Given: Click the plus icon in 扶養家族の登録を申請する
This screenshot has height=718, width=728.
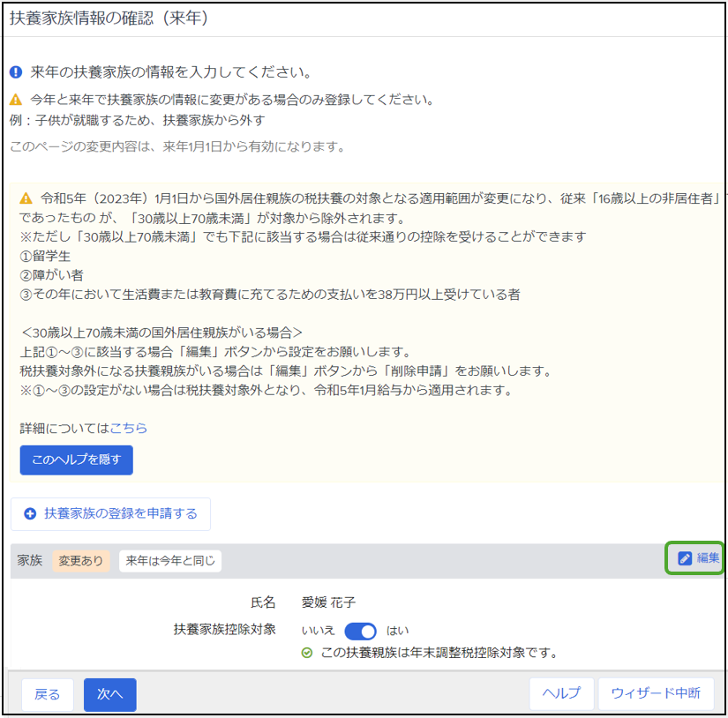Looking at the screenshot, I should pyautogui.click(x=30, y=513).
